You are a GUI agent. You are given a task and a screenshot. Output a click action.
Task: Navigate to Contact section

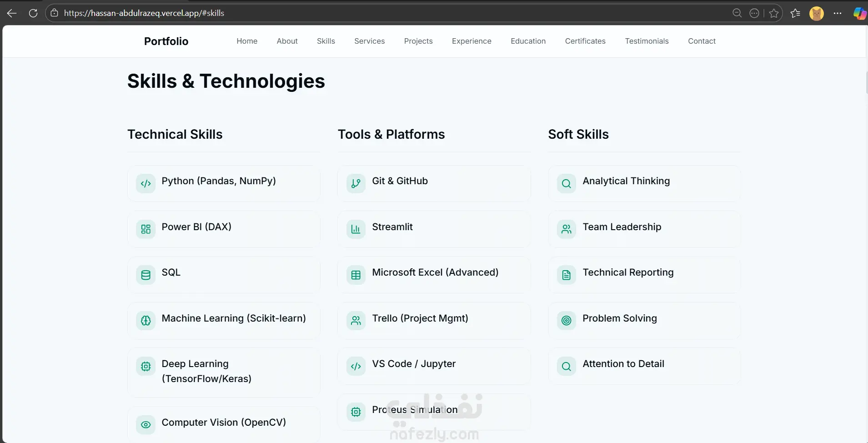[x=702, y=41]
